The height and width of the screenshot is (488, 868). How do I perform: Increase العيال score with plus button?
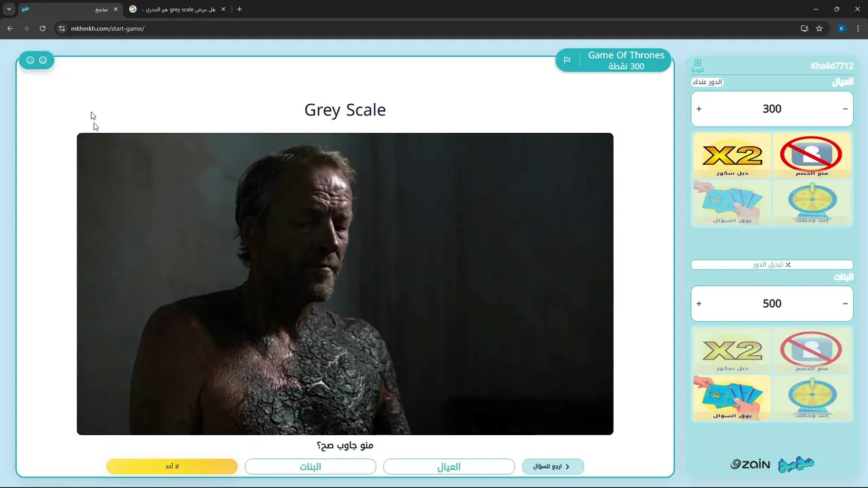698,108
